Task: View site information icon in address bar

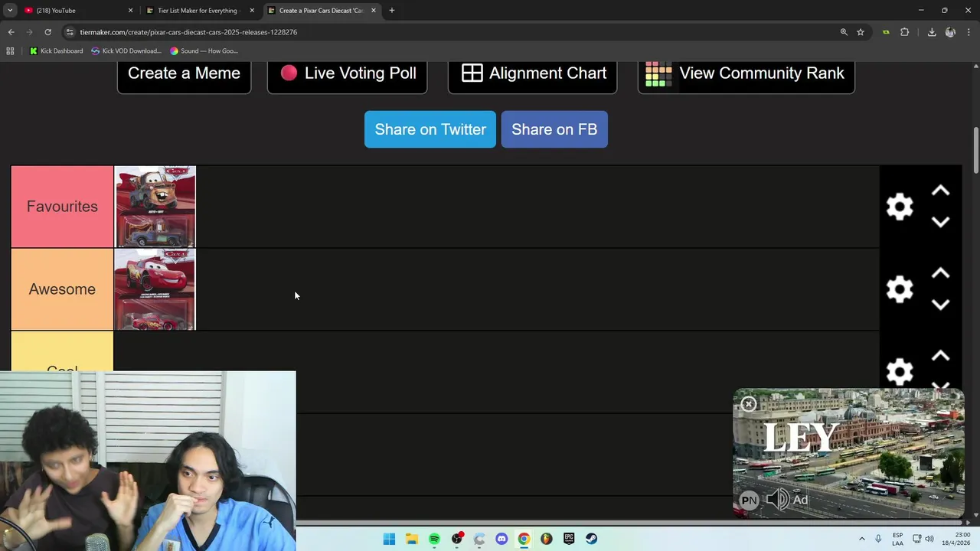Action: [70, 32]
